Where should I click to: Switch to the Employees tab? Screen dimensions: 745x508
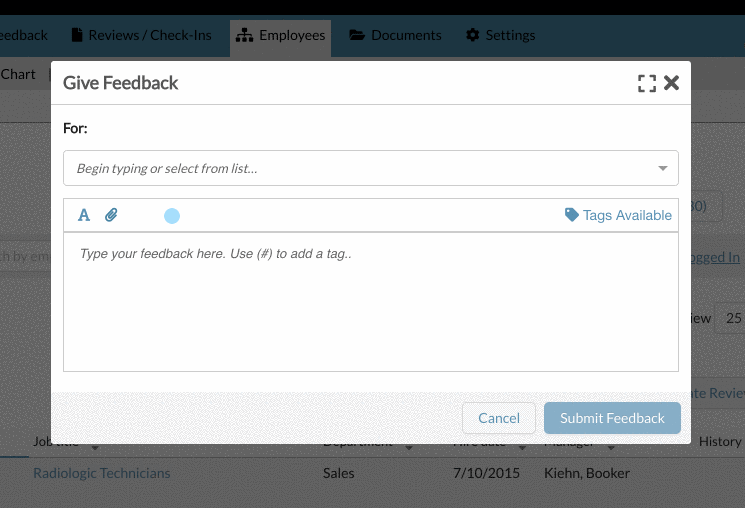pos(280,36)
